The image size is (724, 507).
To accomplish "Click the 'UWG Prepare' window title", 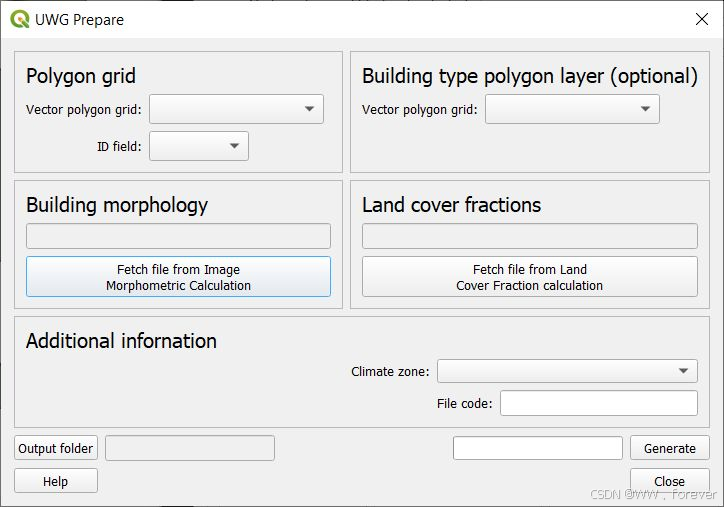I will tap(79, 20).
